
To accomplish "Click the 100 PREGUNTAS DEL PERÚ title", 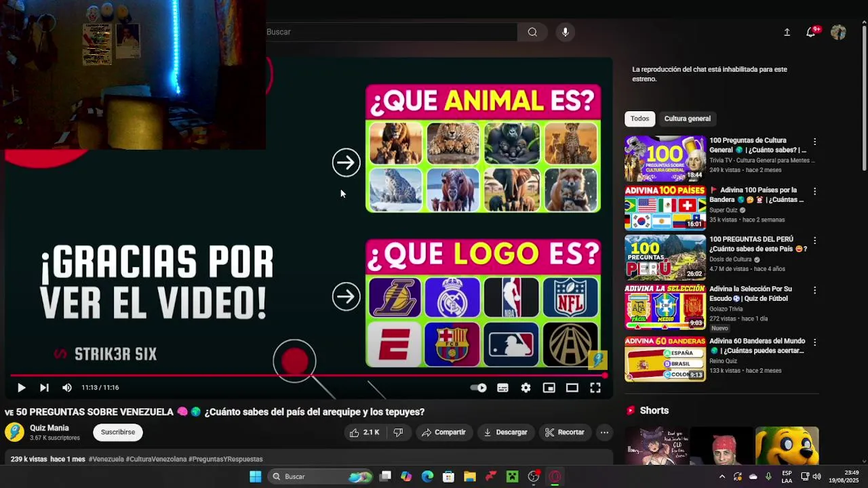I will [758, 244].
